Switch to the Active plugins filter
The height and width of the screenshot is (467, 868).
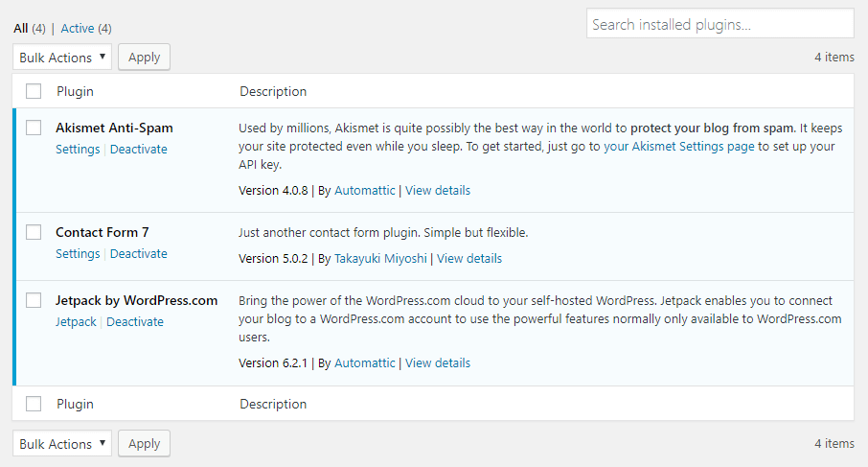tap(77, 29)
